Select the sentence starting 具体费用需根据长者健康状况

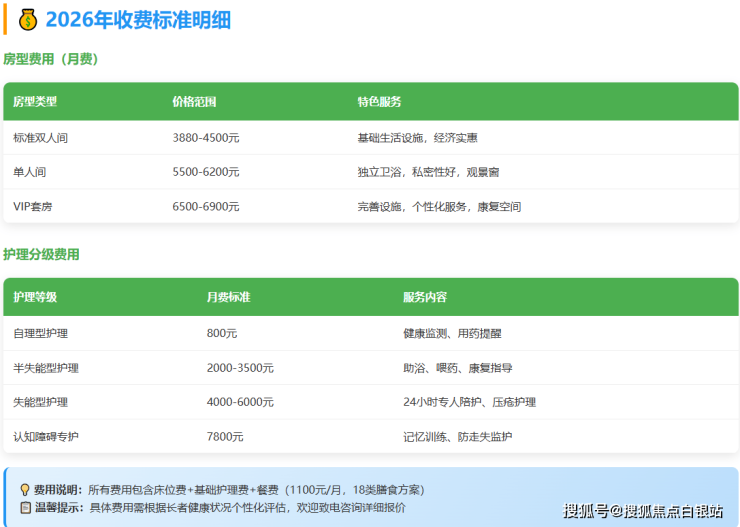tap(247, 508)
